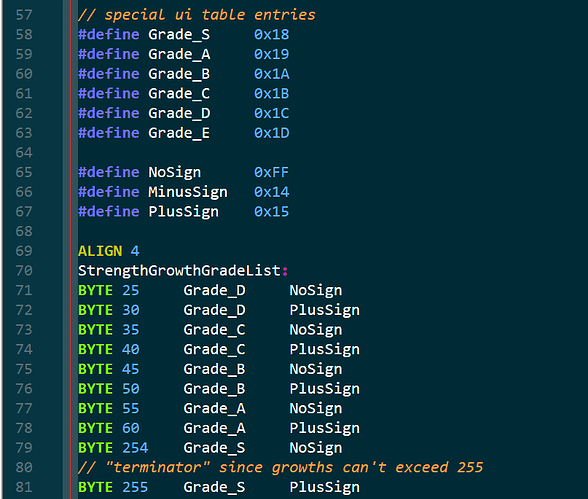Click the special ui table entries comment
This screenshot has width=588, height=499.
[196, 15]
